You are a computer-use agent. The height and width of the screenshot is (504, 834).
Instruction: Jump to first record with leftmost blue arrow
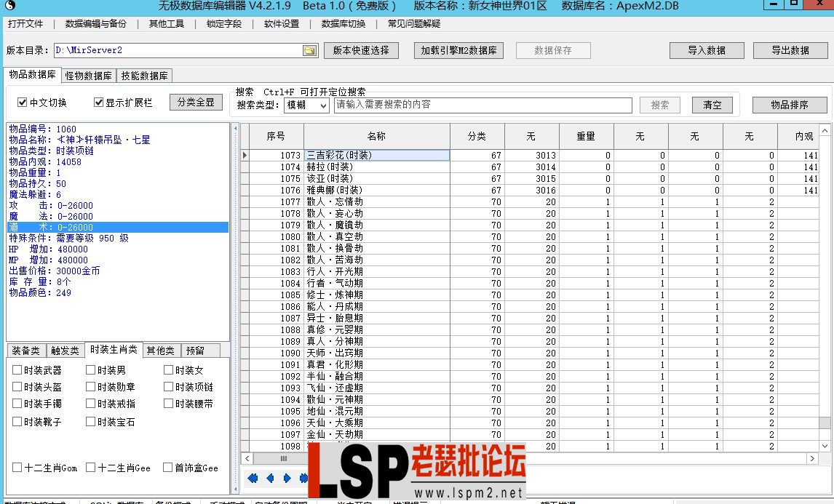(253, 478)
